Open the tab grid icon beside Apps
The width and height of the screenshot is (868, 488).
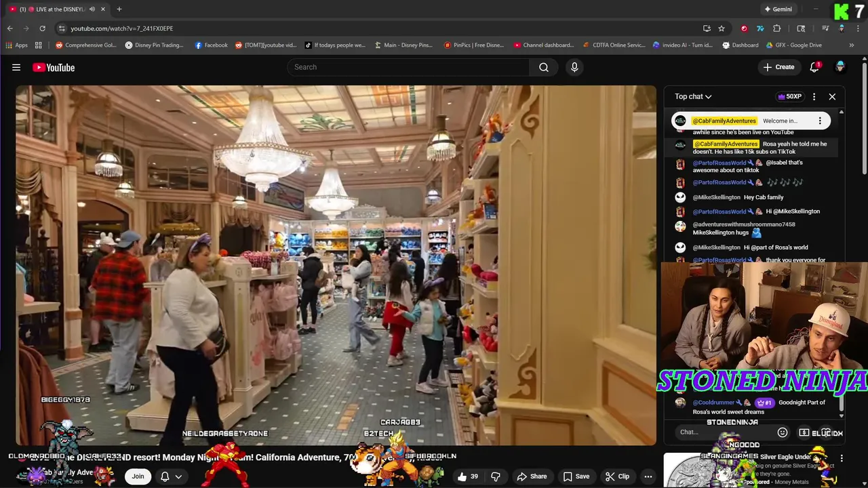(x=39, y=45)
